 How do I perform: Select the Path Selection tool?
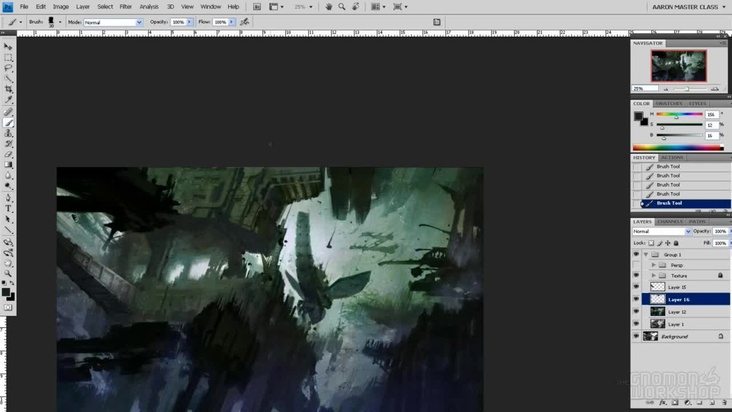click(8, 219)
